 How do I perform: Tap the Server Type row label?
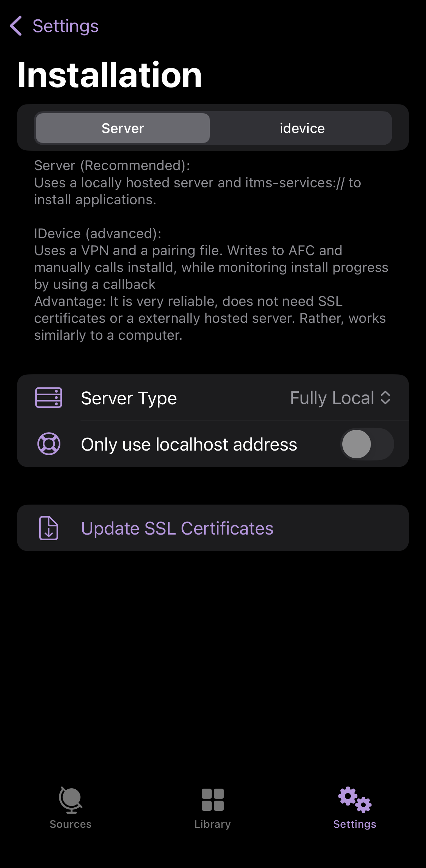click(129, 398)
